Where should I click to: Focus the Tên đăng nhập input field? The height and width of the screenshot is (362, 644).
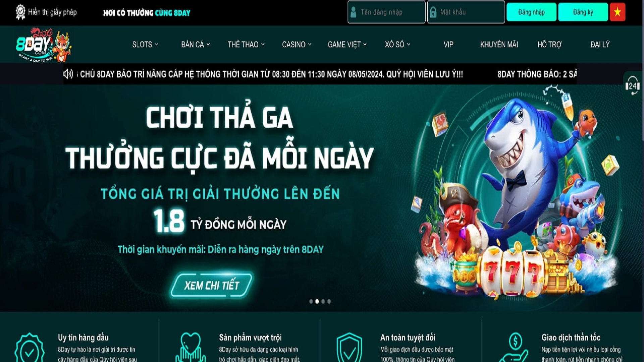386,12
